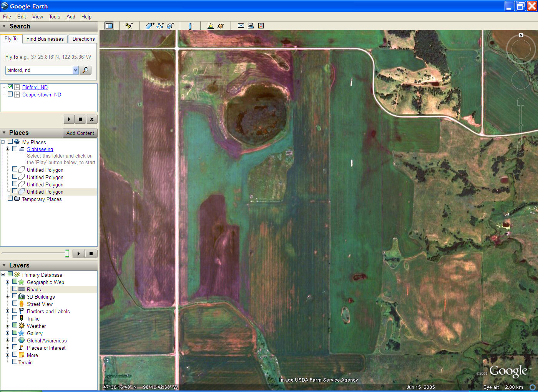
Task: Select the Add Polygon tool
Action: [x=149, y=26]
